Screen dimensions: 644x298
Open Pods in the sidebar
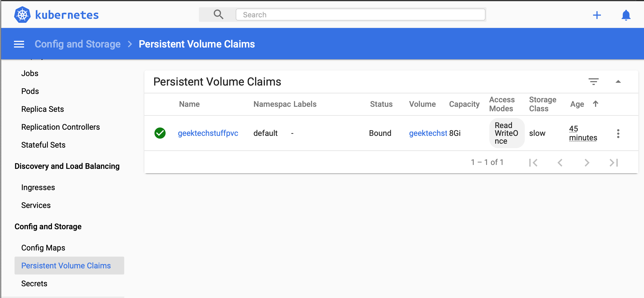30,91
